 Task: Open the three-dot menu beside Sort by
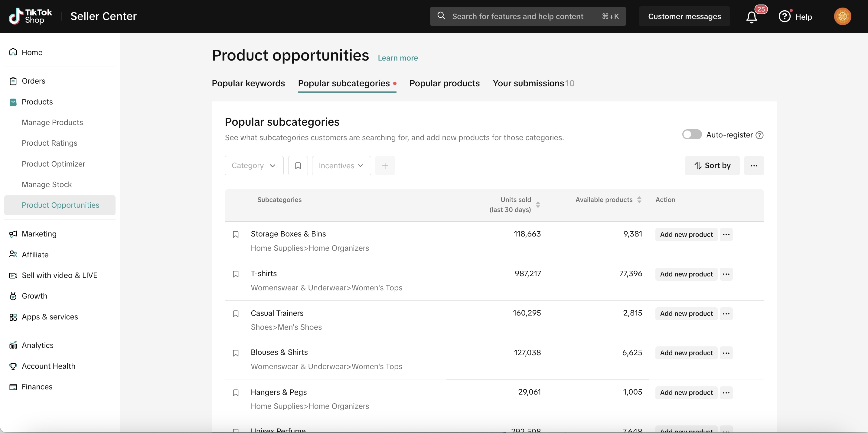click(x=754, y=166)
